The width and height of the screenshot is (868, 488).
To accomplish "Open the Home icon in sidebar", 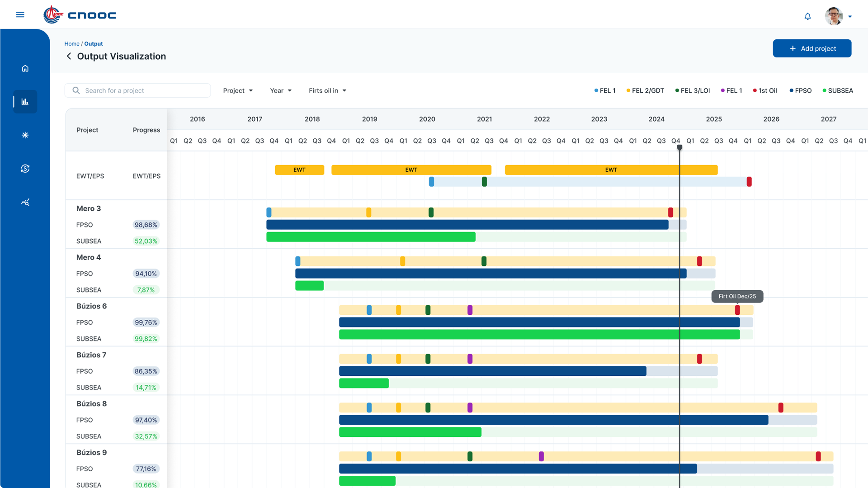I will 25,68.
